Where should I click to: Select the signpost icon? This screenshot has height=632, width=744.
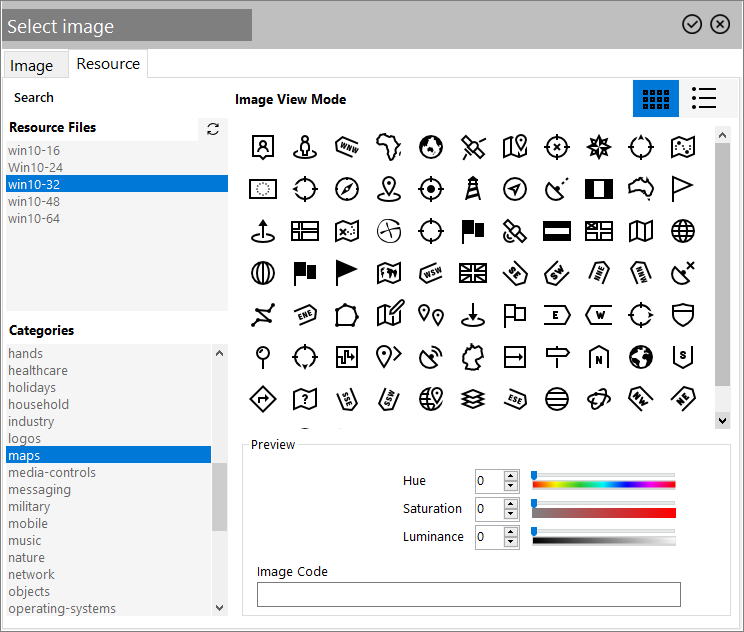pyautogui.click(x=557, y=357)
